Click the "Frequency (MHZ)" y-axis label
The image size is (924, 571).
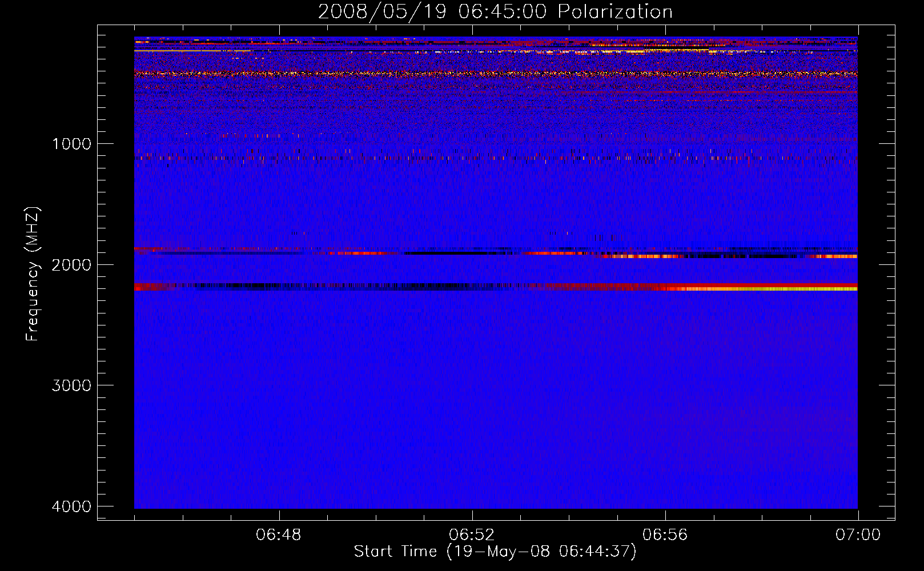point(33,274)
